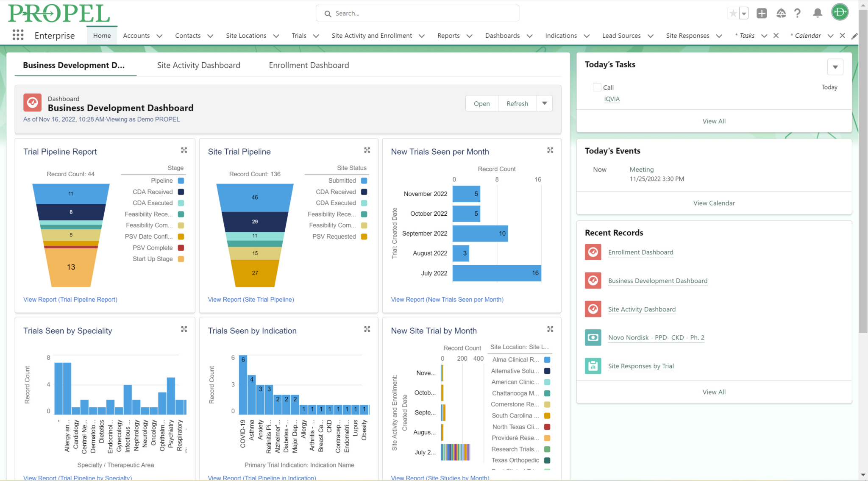Switch to the Home tab
The image size is (868, 481).
point(102,36)
